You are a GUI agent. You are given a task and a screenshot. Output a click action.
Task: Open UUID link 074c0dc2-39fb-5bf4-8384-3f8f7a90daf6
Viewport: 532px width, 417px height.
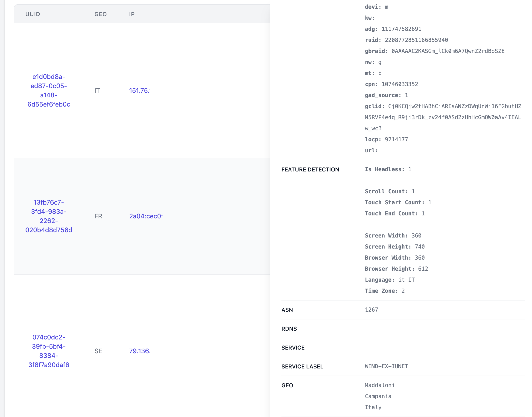tap(49, 351)
